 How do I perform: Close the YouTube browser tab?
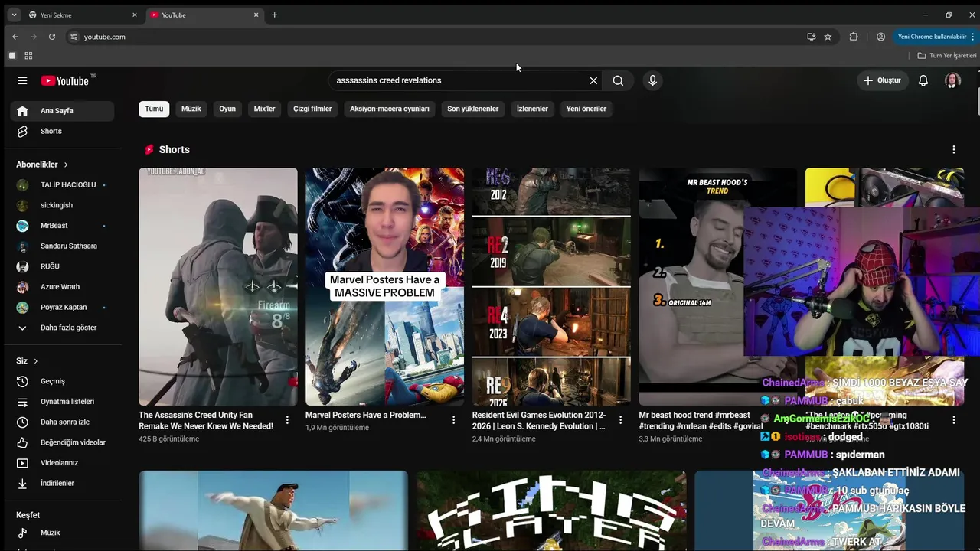tap(256, 15)
